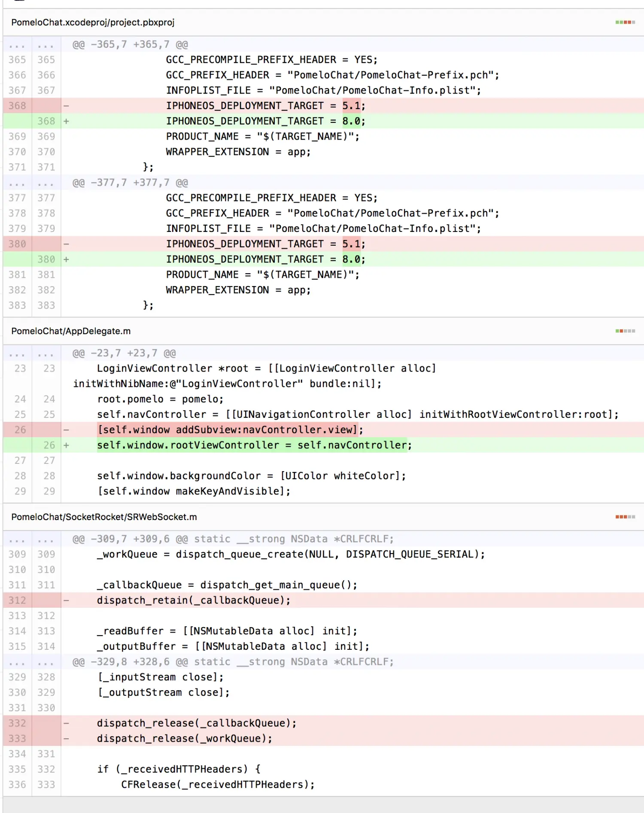Click the backgroundColor whiteColor line 28
The height and width of the screenshot is (813, 644).
(x=323, y=476)
